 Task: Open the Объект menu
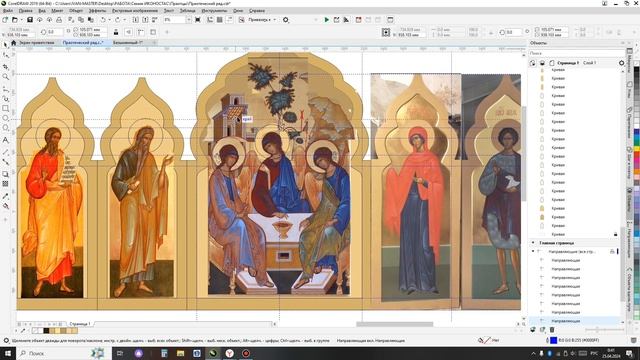coord(76,11)
